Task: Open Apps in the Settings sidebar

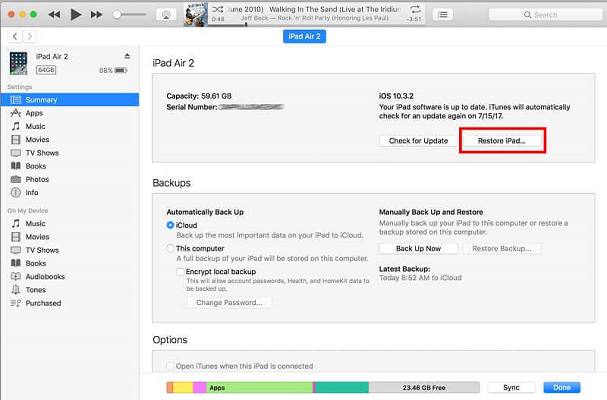Action: pos(34,113)
